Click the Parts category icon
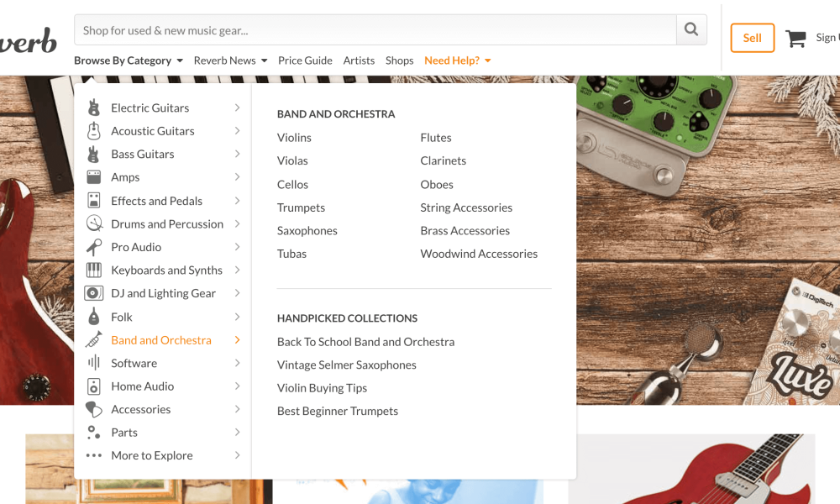Screen dimensions: 840x504 pos(94,433)
